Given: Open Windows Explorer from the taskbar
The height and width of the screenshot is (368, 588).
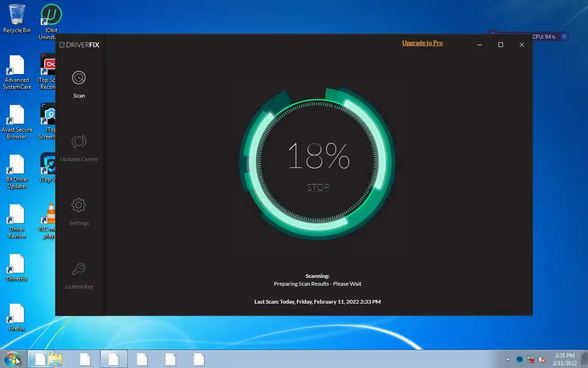Looking at the screenshot, I should 55,359.
